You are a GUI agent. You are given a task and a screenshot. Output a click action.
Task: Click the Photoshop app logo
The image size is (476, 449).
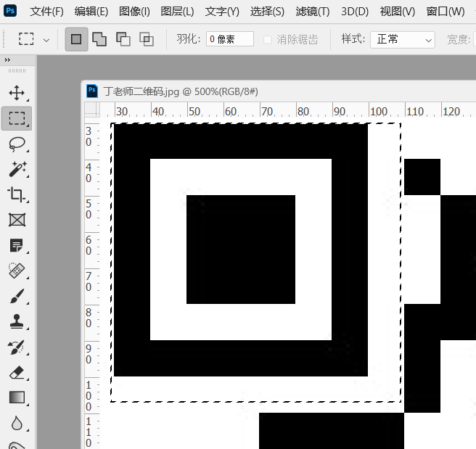click(x=10, y=11)
